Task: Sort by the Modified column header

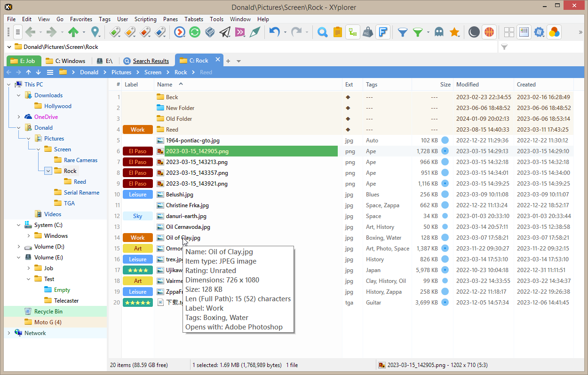Action: [467, 85]
